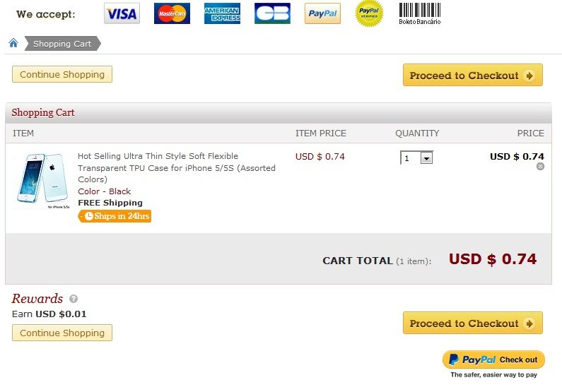This screenshot has width=562, height=392.
Task: Click the PayPal payment logo
Action: point(322,13)
